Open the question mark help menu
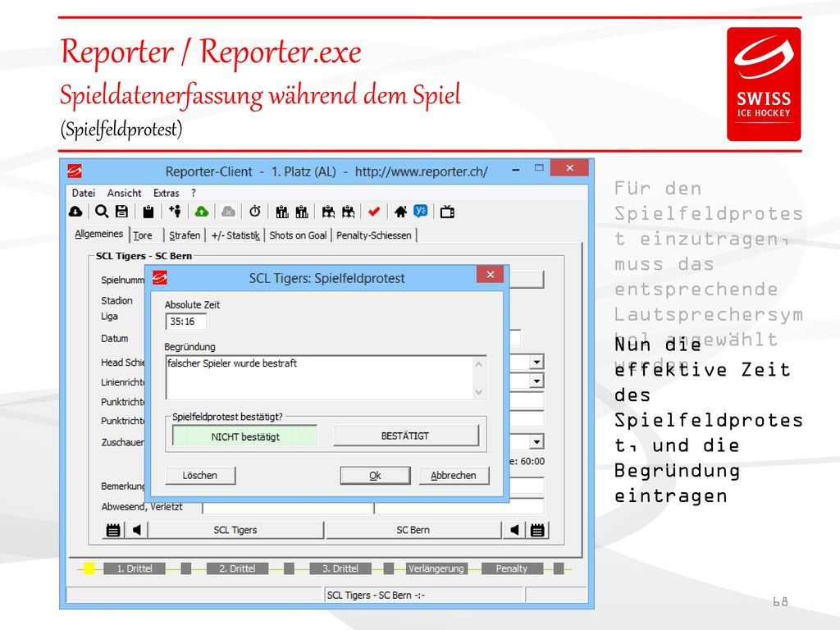This screenshot has width=840, height=630. [194, 193]
